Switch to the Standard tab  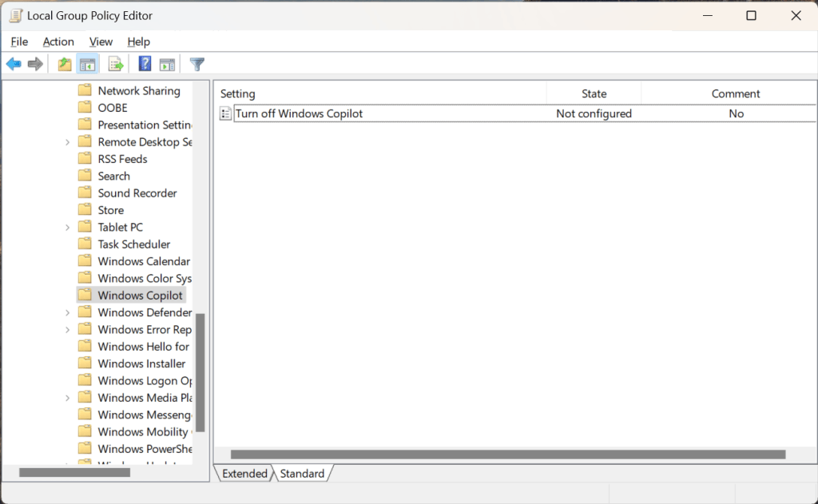302,473
